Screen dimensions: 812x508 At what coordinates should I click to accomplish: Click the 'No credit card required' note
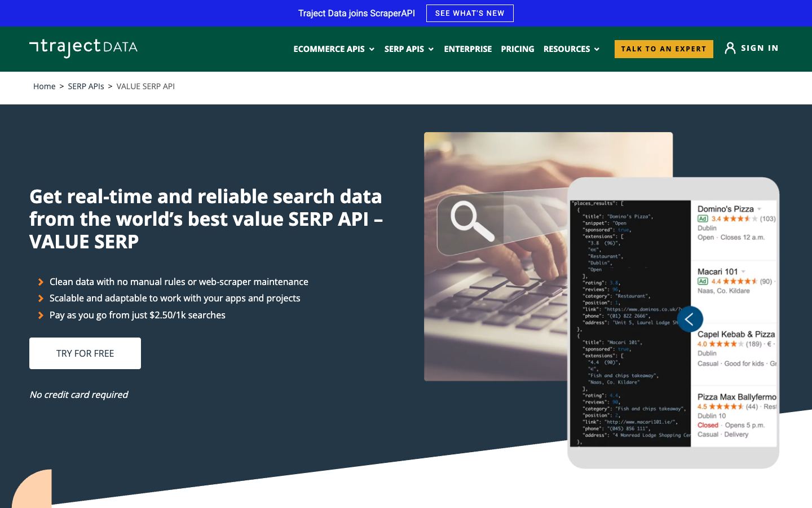(x=78, y=395)
